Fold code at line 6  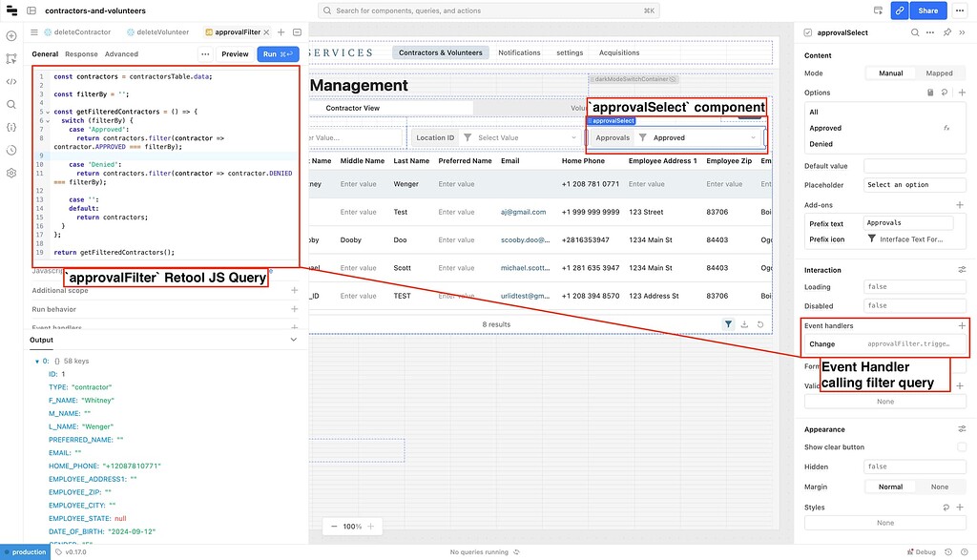48,121
